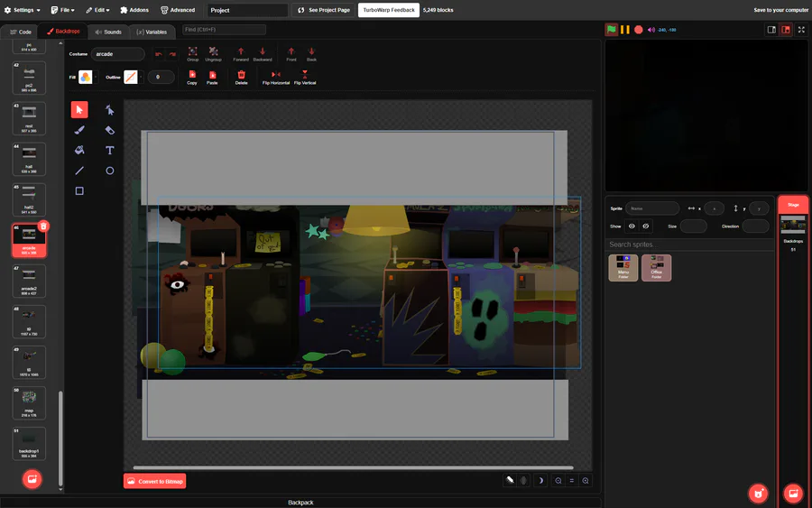Click the Copy icon
Image resolution: width=812 pixels, height=508 pixels.
(x=192, y=78)
